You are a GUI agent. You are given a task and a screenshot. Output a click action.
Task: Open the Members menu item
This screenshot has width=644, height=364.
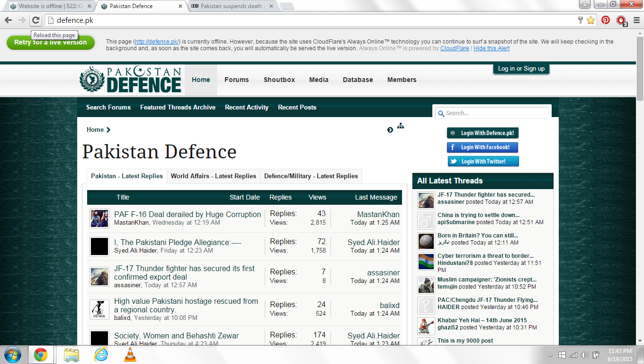pos(402,80)
